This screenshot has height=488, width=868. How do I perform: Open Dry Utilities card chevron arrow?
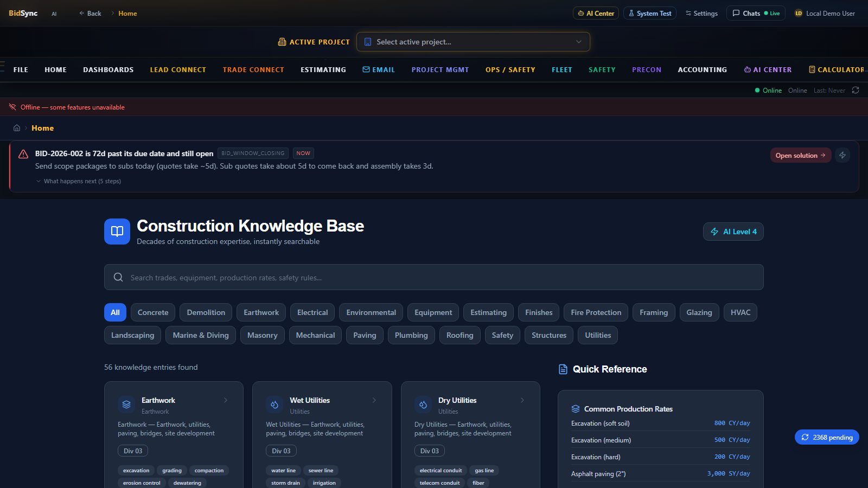[522, 400]
